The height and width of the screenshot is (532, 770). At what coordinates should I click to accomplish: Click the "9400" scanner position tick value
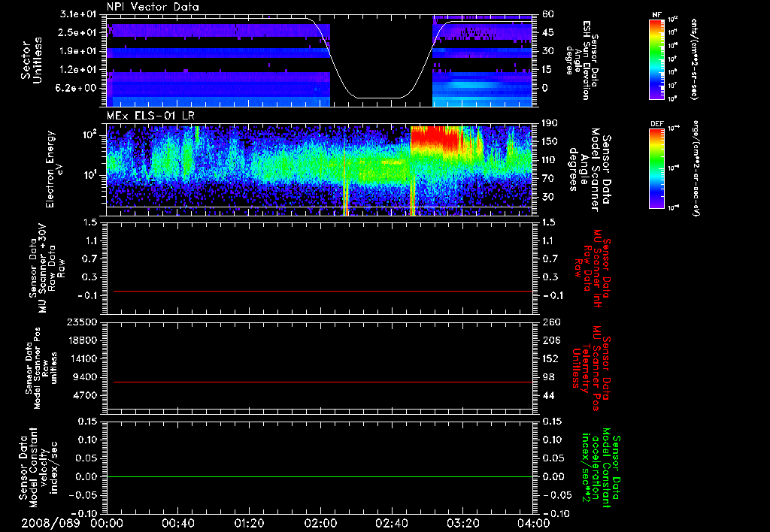pos(84,377)
